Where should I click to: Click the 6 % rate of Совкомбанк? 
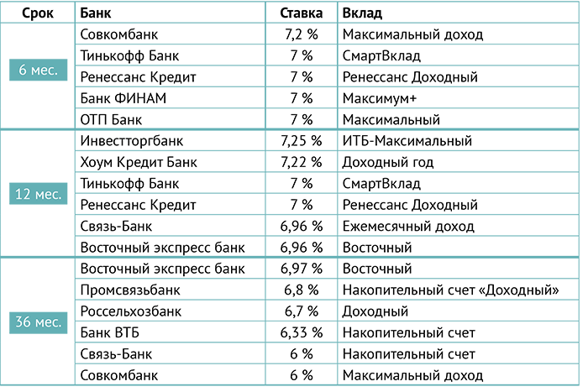click(301, 375)
